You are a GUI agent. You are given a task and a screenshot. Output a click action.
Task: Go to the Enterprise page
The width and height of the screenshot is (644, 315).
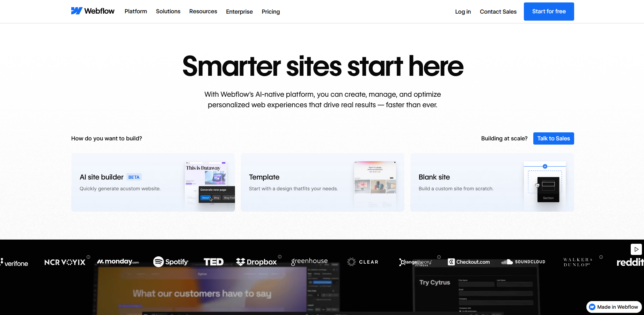coord(239,12)
